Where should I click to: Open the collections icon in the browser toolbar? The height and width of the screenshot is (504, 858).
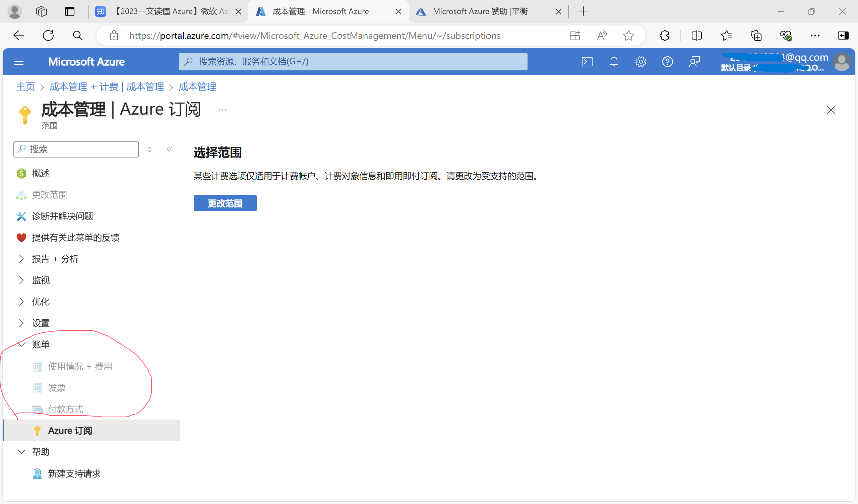coord(756,36)
